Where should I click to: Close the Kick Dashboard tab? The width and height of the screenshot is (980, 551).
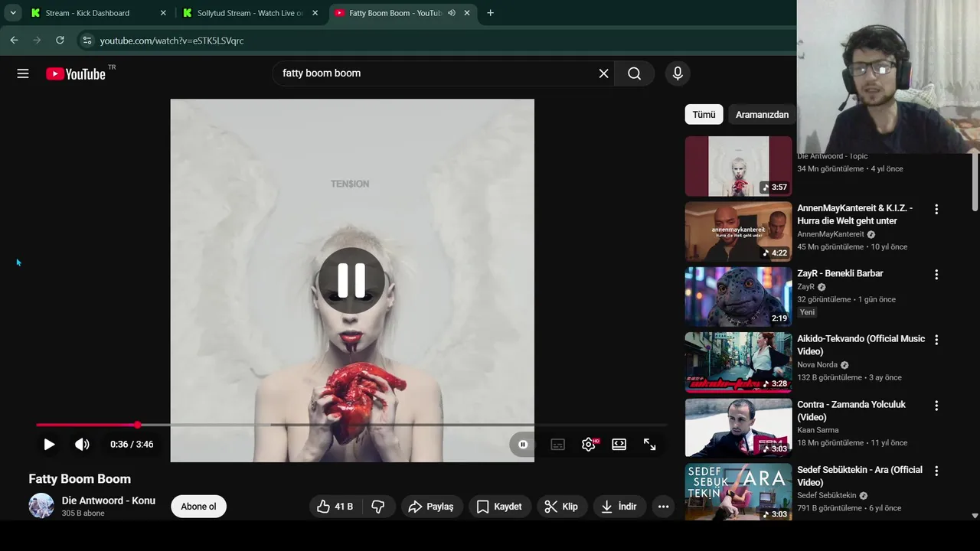coord(163,13)
